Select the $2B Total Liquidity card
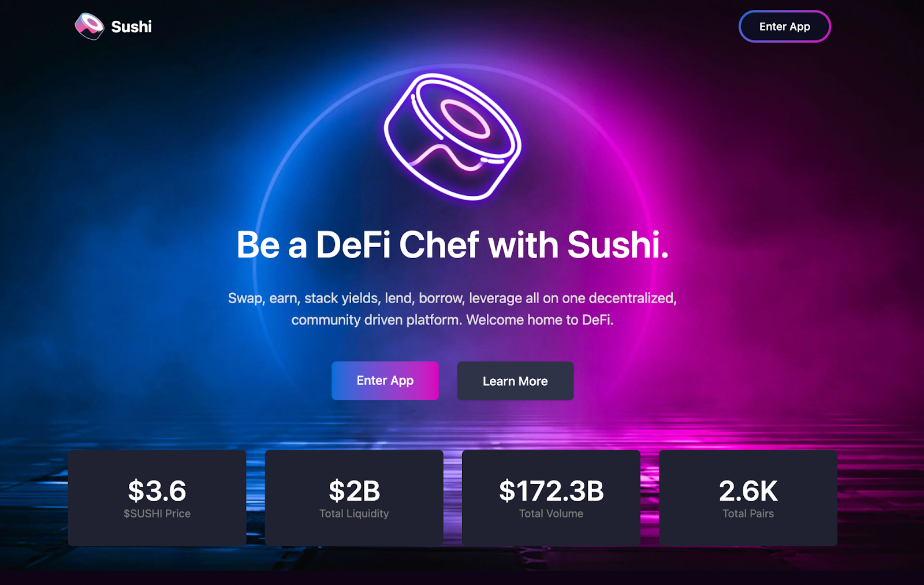The height and width of the screenshot is (585, 924). [x=354, y=498]
